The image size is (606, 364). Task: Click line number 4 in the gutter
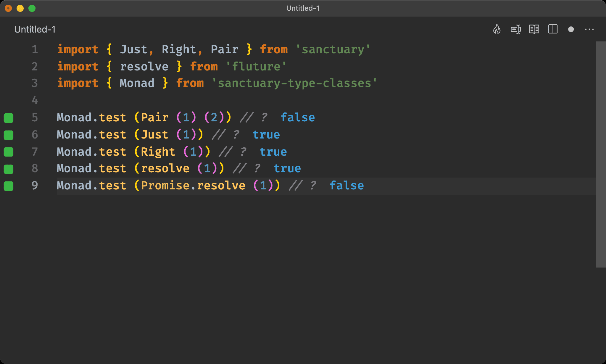(35, 100)
